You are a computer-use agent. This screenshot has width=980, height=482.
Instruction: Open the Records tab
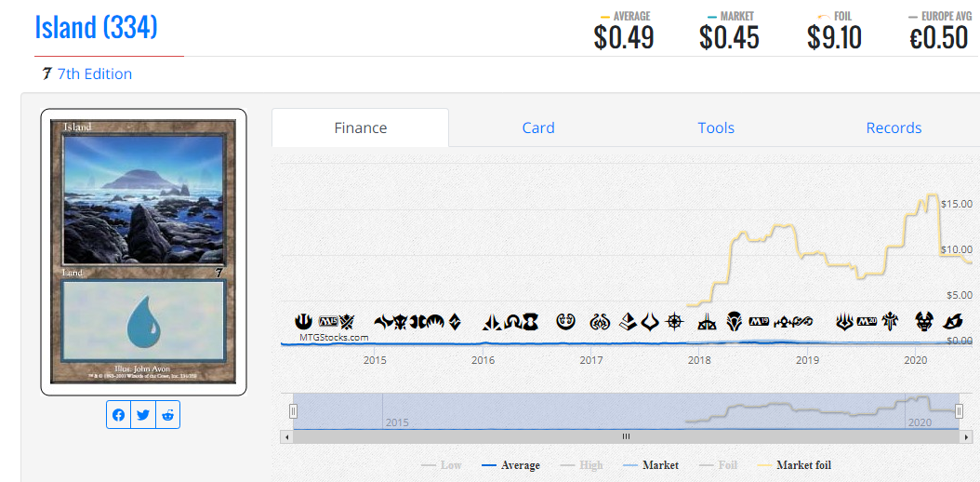click(894, 128)
